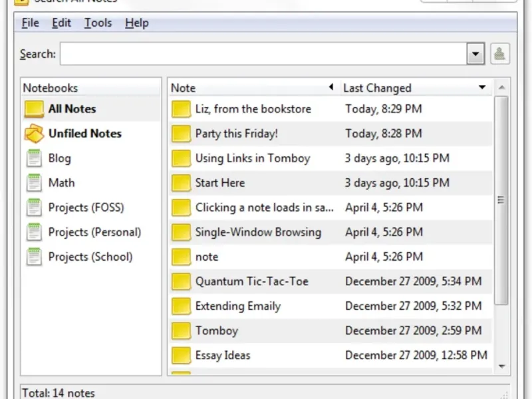Select the All Notes label
532x399 pixels.
(72, 109)
